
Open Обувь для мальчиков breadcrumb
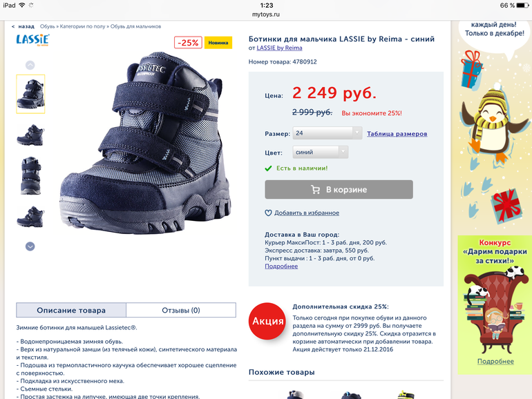pos(135,26)
